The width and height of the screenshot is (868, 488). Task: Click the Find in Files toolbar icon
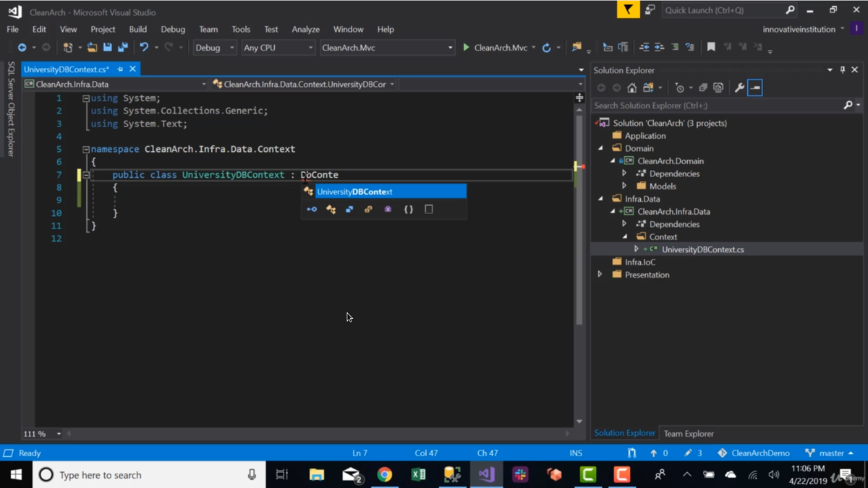pos(576,48)
